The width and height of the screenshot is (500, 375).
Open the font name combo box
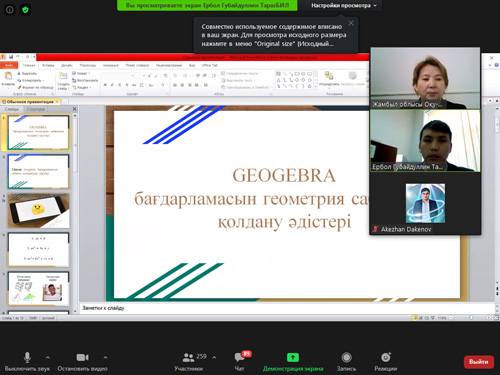click(118, 76)
